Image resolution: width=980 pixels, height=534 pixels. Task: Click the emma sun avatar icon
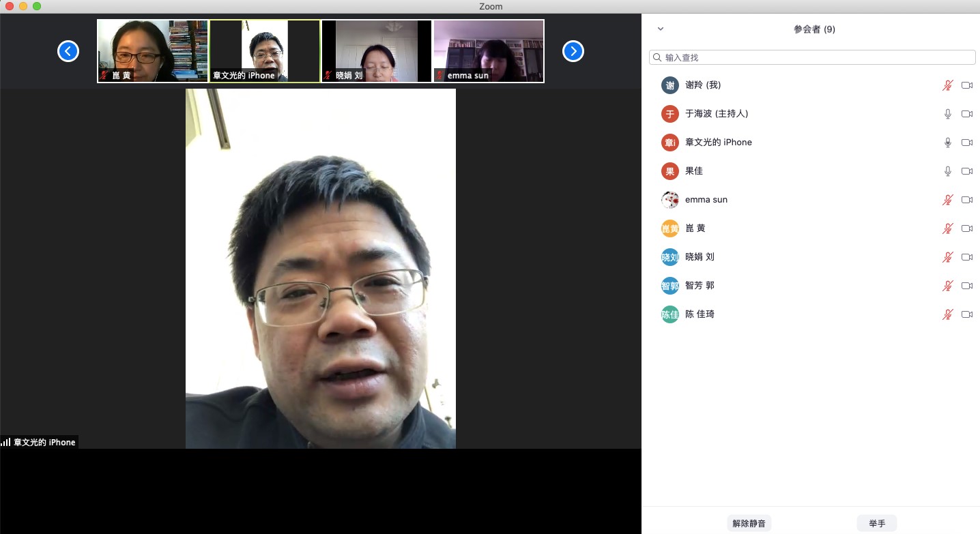(670, 200)
